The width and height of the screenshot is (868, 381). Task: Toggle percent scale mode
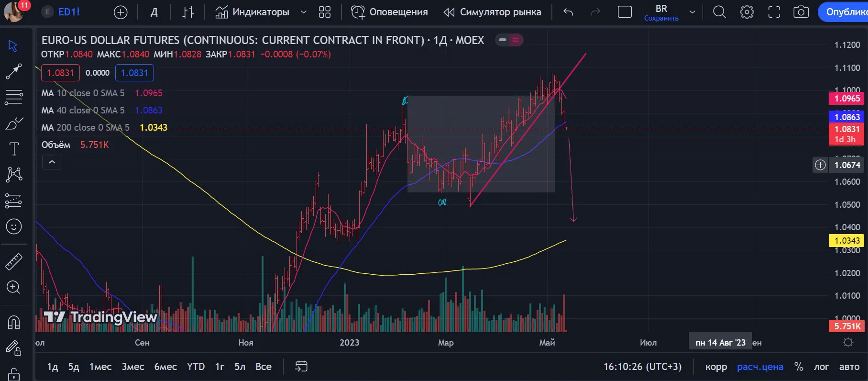pyautogui.click(x=799, y=367)
